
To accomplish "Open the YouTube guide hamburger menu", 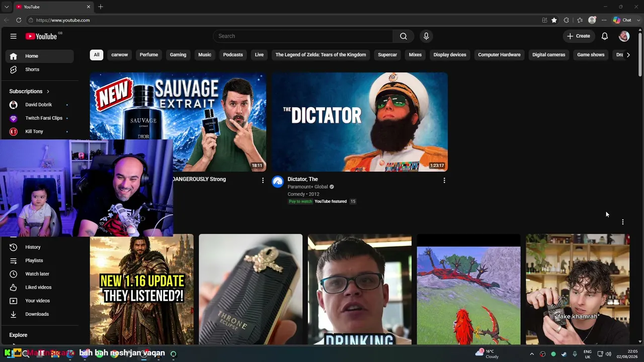I will point(14,36).
